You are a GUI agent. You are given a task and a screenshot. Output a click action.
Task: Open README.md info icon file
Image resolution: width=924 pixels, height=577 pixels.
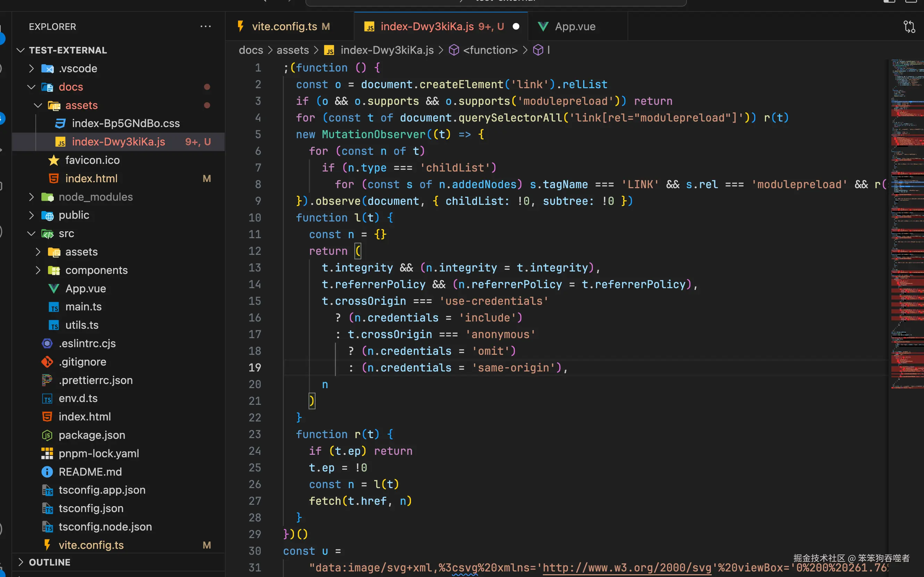coord(90,472)
